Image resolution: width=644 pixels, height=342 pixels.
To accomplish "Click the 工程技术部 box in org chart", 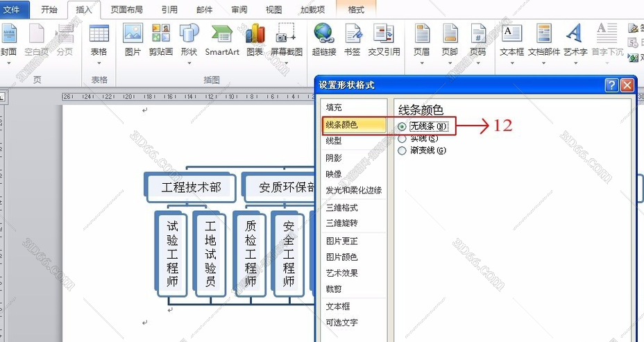I will tap(191, 187).
